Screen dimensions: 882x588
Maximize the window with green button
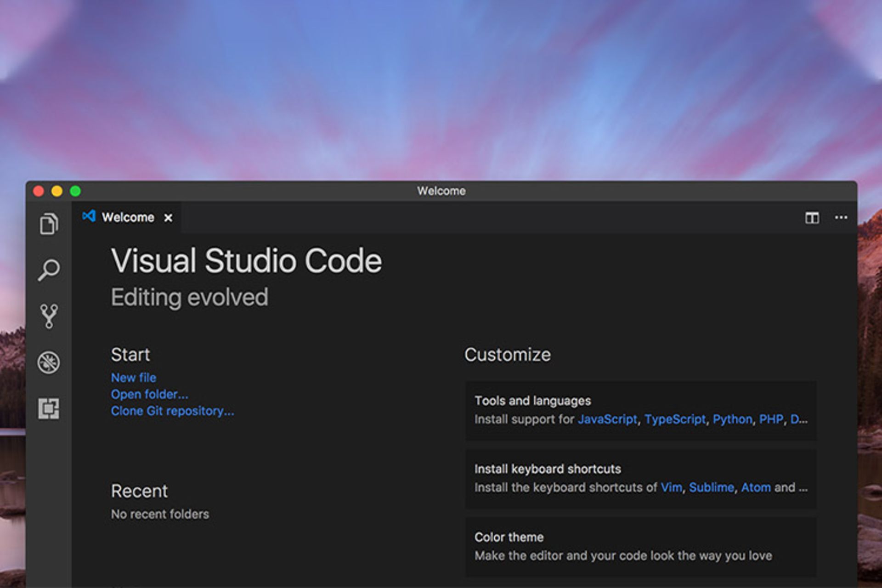[75, 191]
